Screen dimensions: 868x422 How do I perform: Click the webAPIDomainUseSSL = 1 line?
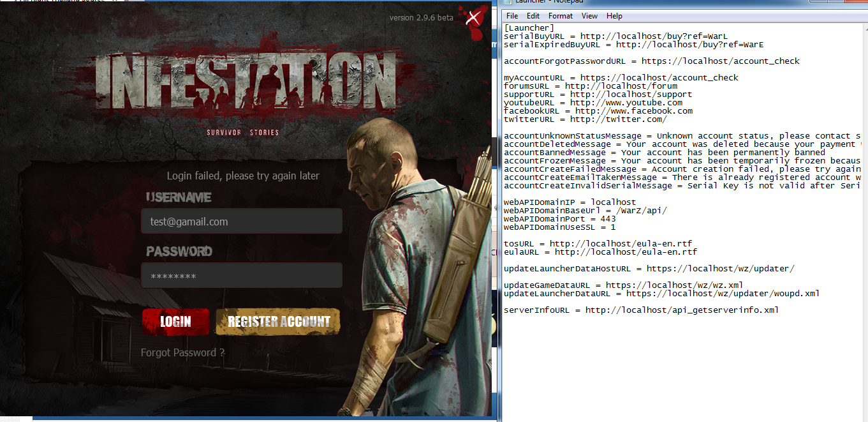click(559, 227)
